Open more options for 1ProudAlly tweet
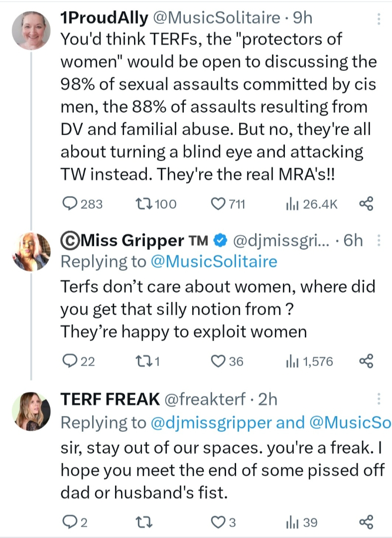Viewport: 392px width, 538px height. 379,19
